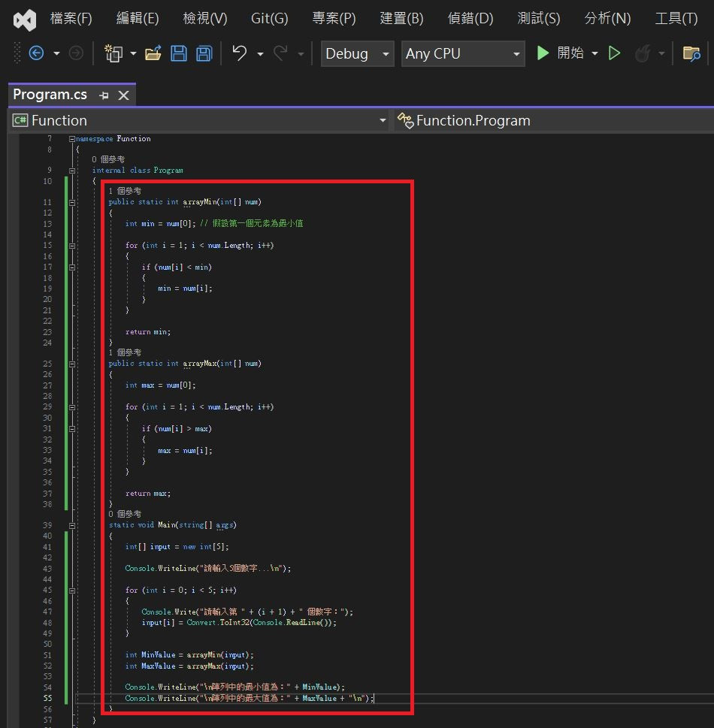Click the hot reload flame icon
This screenshot has width=714, height=728.
click(x=643, y=53)
